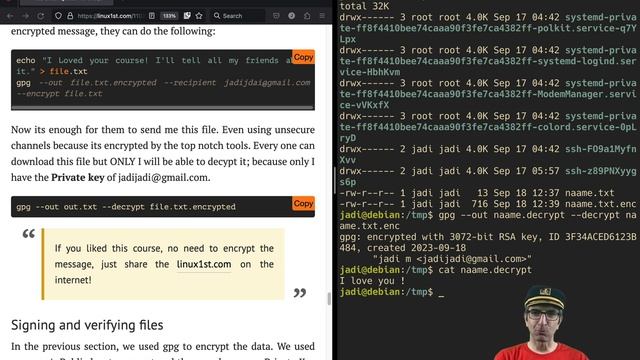Focus the browser Search box
The height and width of the screenshot is (360, 640).
tap(238, 16)
